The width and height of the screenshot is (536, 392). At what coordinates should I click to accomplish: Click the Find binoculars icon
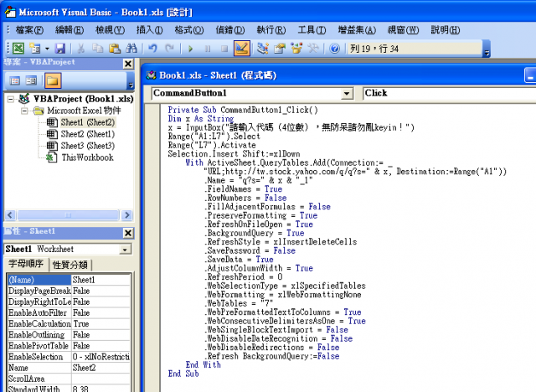[x=131, y=49]
